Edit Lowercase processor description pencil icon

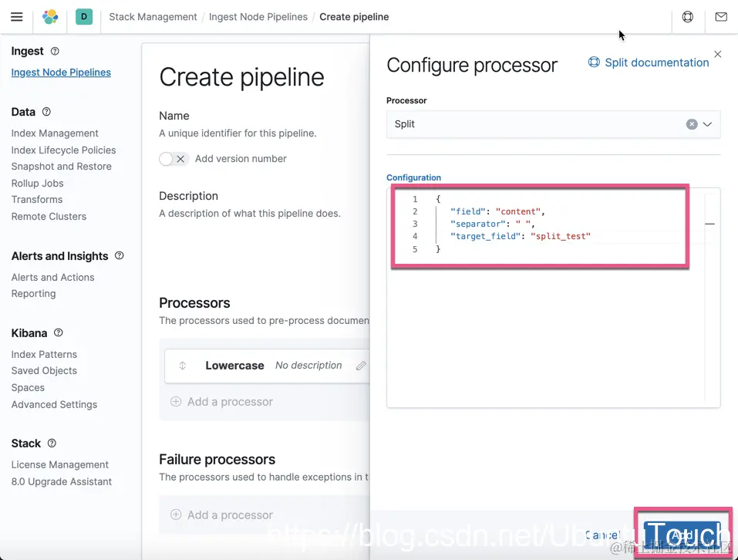(361, 366)
